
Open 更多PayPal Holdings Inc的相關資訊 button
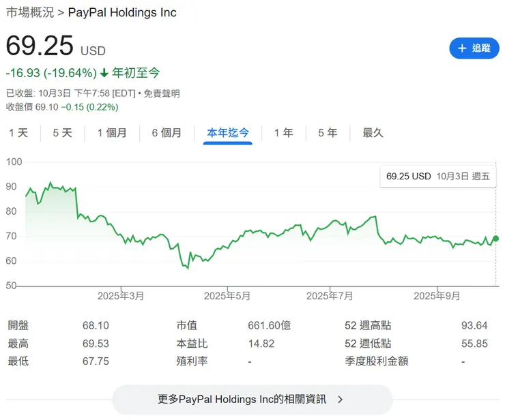[x=252, y=400]
